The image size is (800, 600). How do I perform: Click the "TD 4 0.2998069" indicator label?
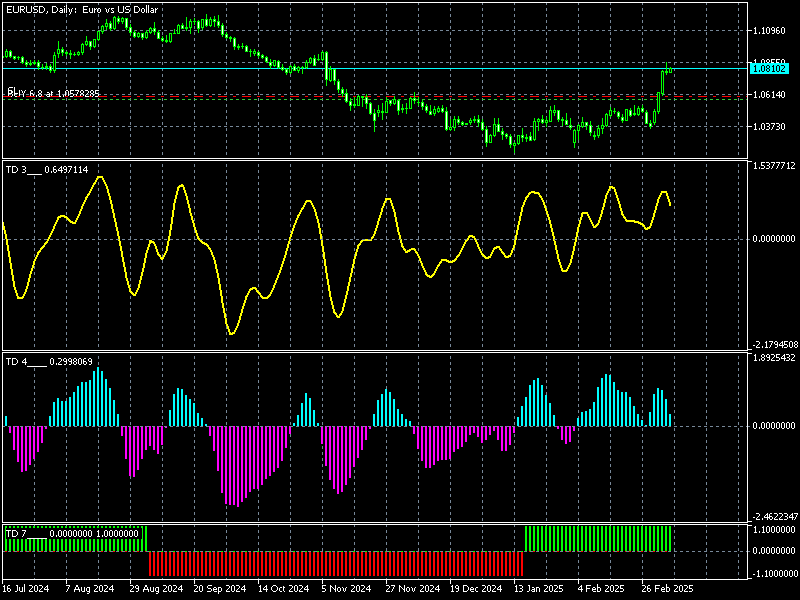point(49,362)
